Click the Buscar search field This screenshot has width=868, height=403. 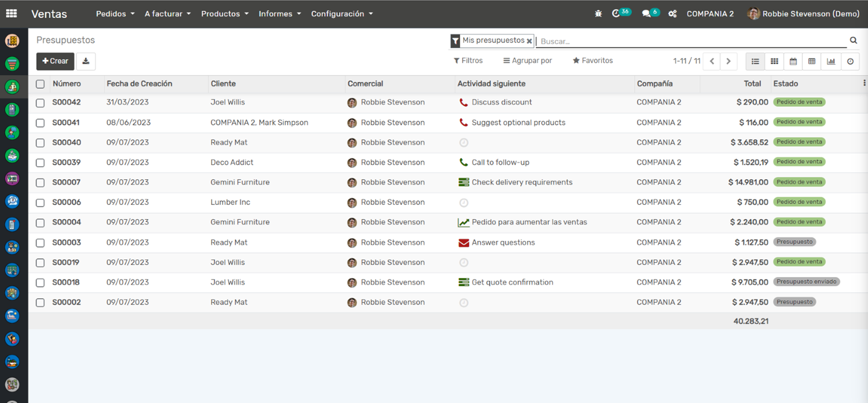692,41
